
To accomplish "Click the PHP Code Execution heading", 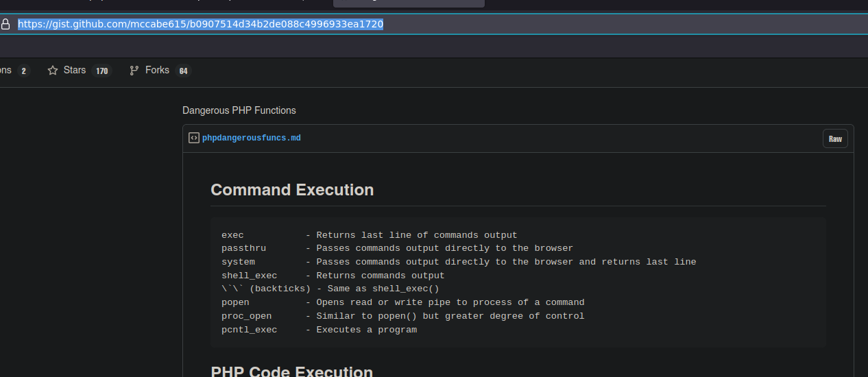I will [292, 372].
